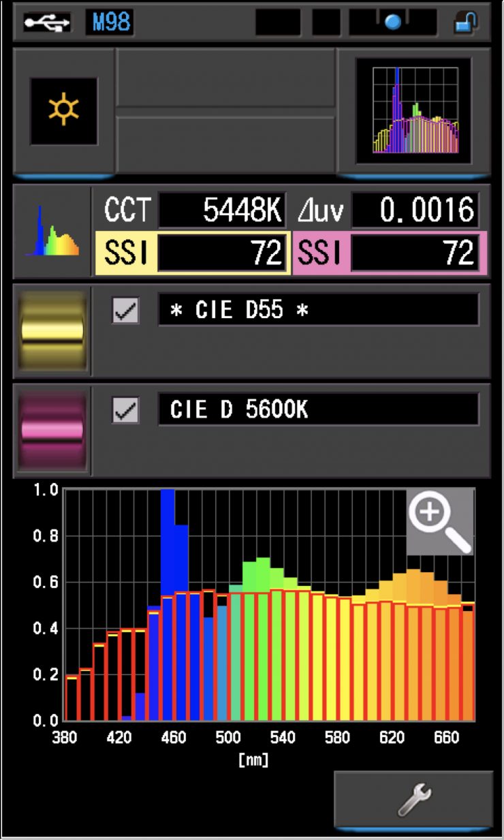Click the pink SSI value of 72

pyautogui.click(x=414, y=253)
